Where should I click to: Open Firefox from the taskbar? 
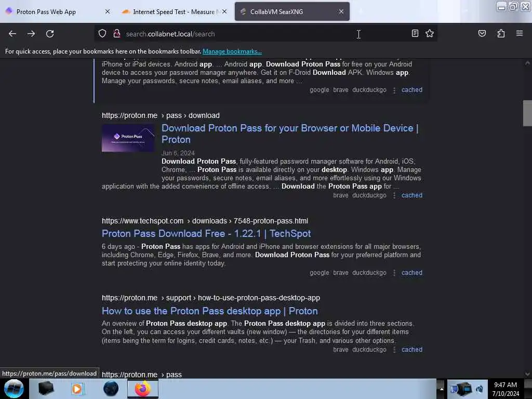(143, 389)
